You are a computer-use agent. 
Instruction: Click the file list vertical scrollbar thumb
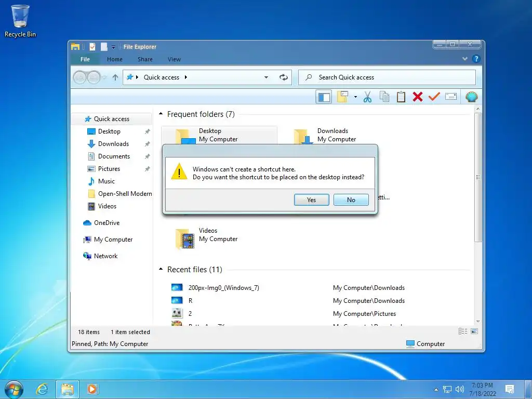point(478,177)
